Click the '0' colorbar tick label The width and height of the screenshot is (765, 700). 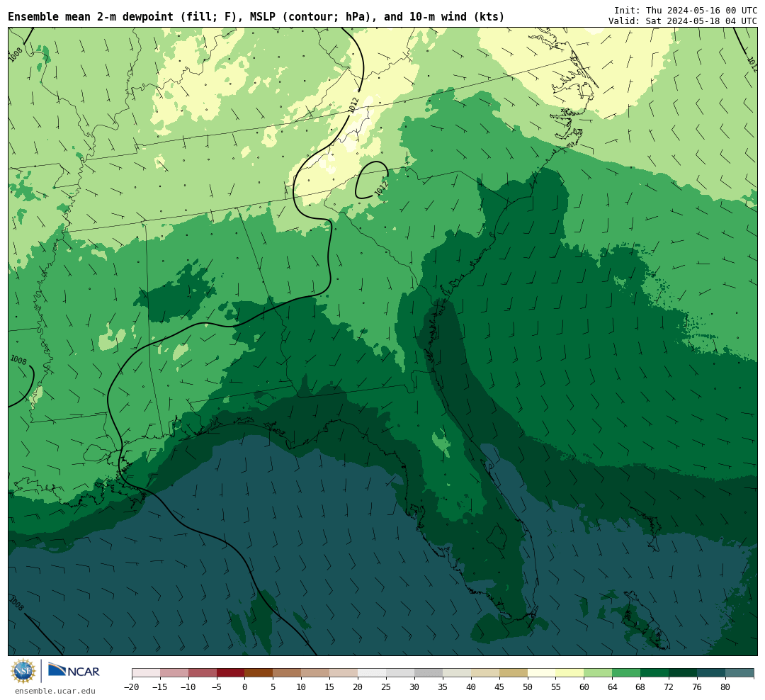(245, 687)
